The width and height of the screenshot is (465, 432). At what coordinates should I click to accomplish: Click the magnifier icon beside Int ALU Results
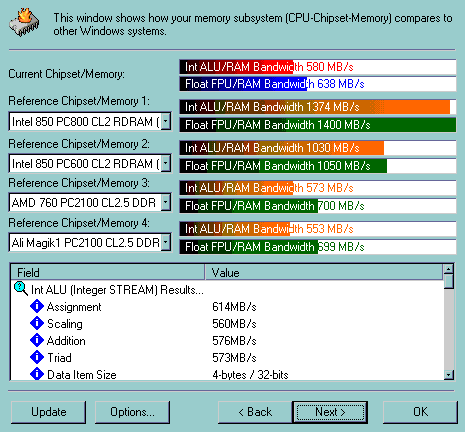coord(21,289)
